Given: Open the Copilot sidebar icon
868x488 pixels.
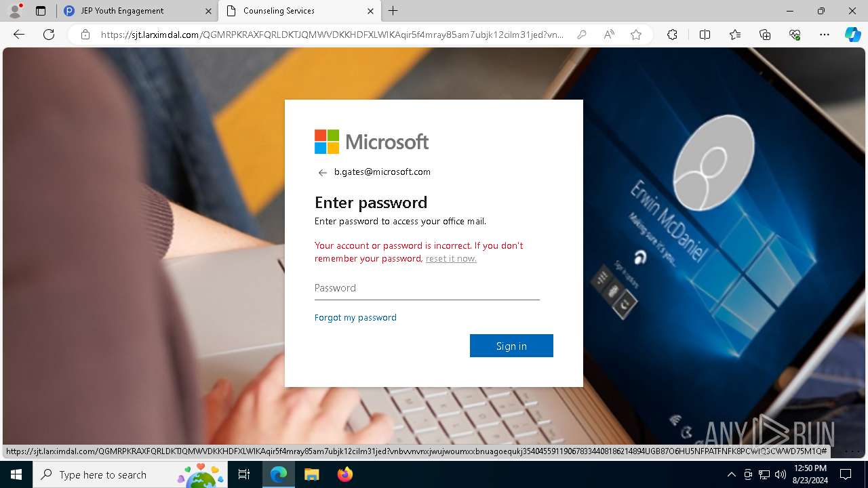Looking at the screenshot, I should tap(852, 35).
